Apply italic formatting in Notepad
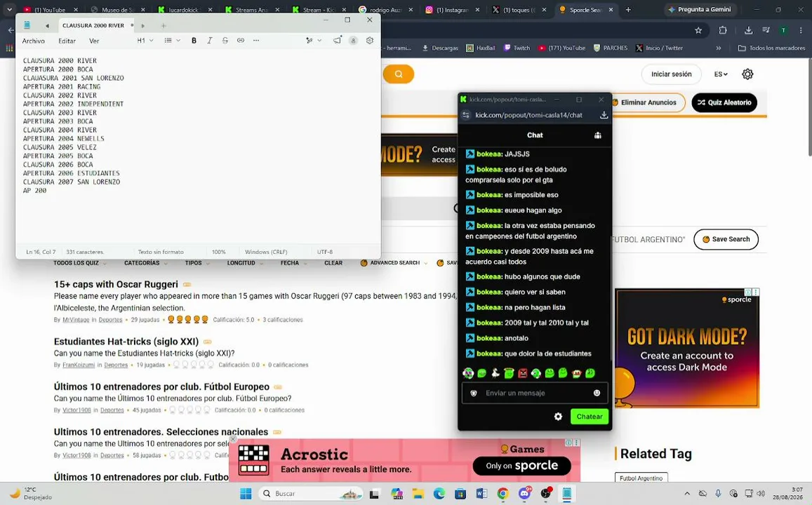This screenshot has width=812, height=505. [x=209, y=41]
